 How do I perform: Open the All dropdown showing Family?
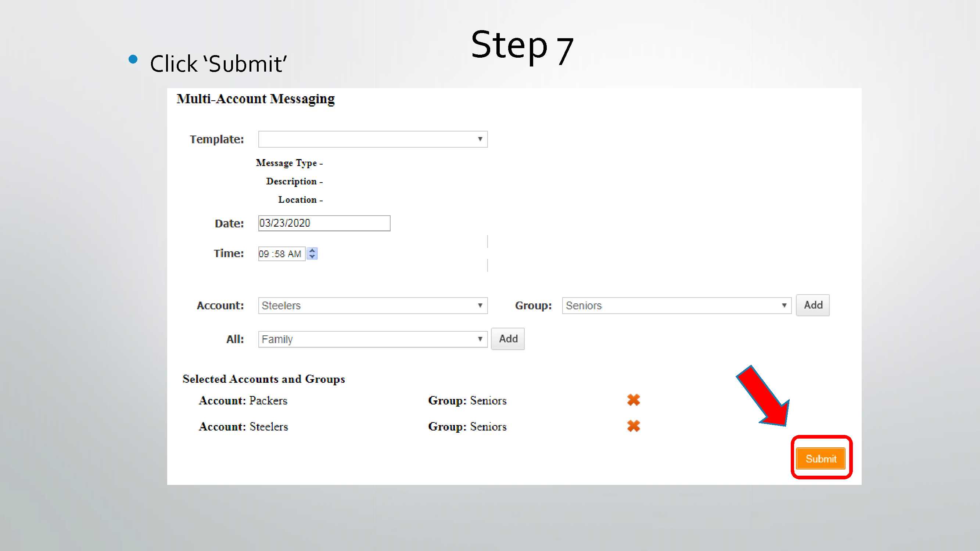coord(373,339)
